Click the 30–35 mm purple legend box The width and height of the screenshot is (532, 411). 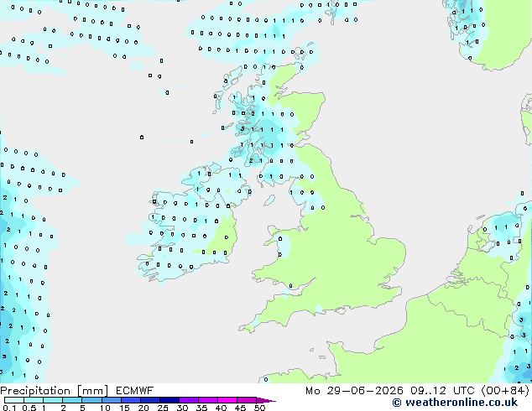[x=189, y=400]
